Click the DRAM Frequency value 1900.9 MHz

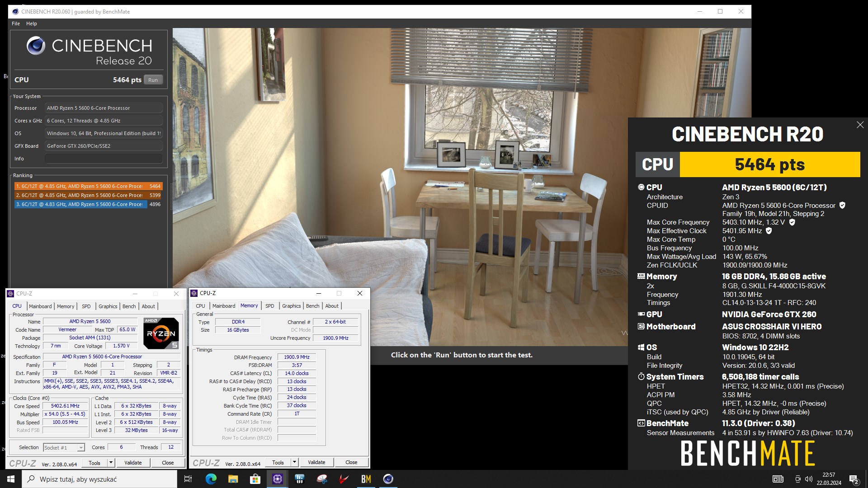[x=297, y=357]
